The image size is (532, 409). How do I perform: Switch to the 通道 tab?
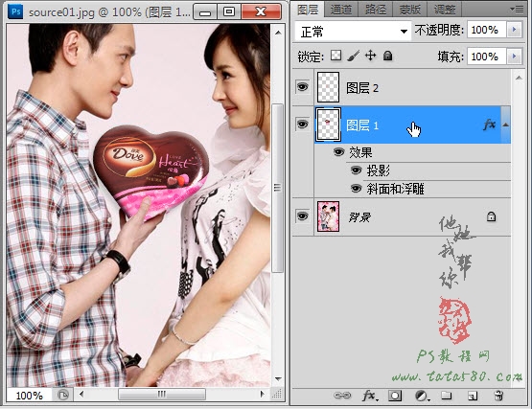coord(341,10)
